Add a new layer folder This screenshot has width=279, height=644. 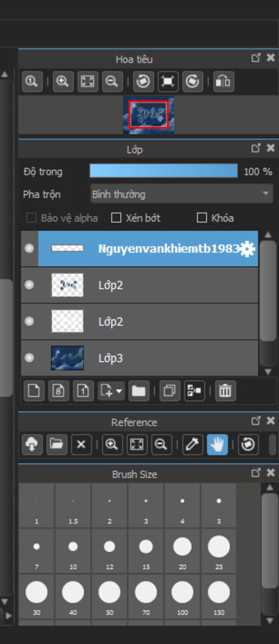coord(139,391)
